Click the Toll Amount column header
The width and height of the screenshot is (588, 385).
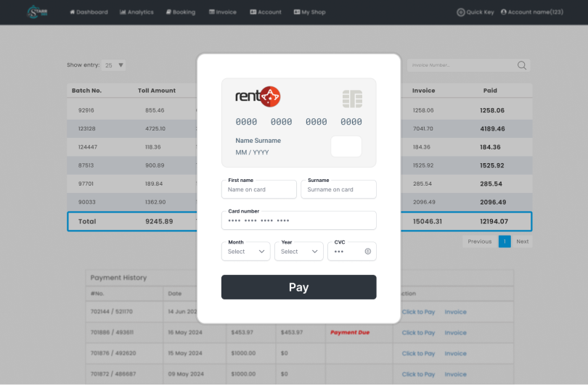pyautogui.click(x=157, y=91)
